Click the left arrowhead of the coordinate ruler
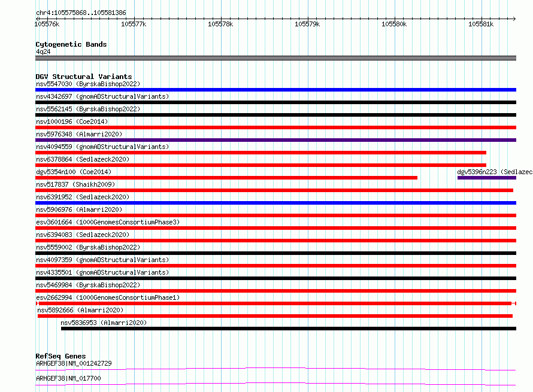533x392 pixels. click(37, 19)
